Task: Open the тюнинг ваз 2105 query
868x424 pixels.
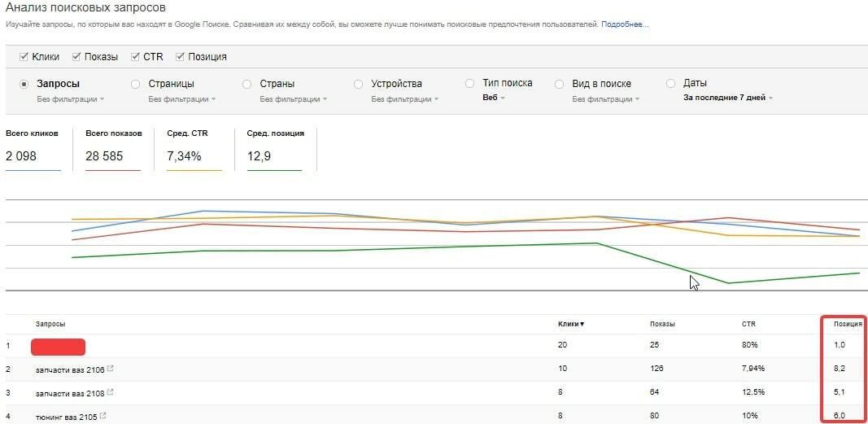Action: pos(66,416)
